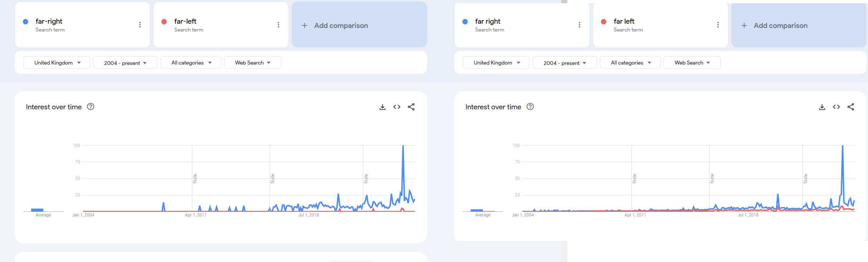This screenshot has width=868, height=262.
Task: Open help icon beside left Interest over time
Action: (91, 106)
